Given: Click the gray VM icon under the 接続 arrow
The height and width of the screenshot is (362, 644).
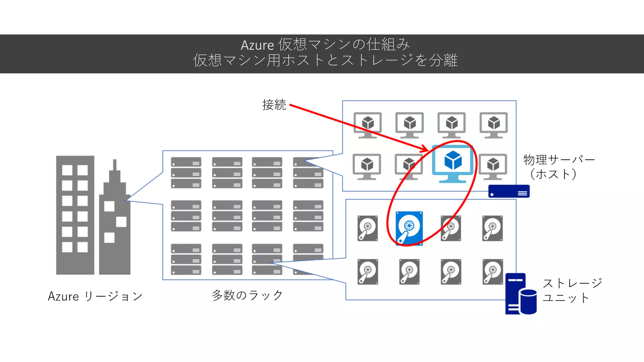Looking at the screenshot, I should pyautogui.click(x=368, y=125).
